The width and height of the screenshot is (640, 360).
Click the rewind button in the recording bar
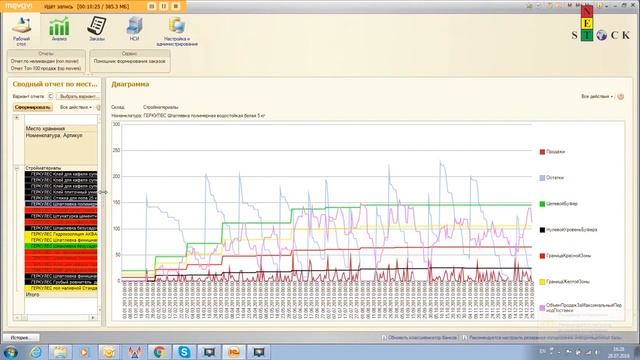pos(151,6)
